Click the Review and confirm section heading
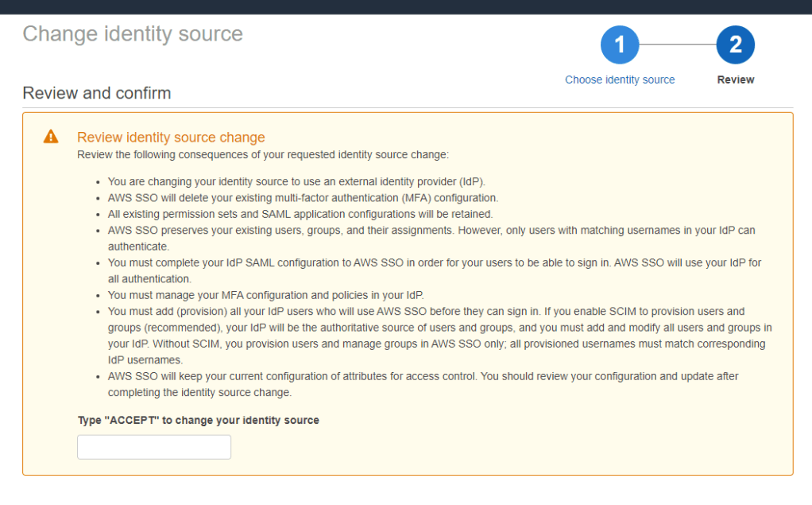Image resolution: width=812 pixels, height=505 pixels. [x=97, y=93]
